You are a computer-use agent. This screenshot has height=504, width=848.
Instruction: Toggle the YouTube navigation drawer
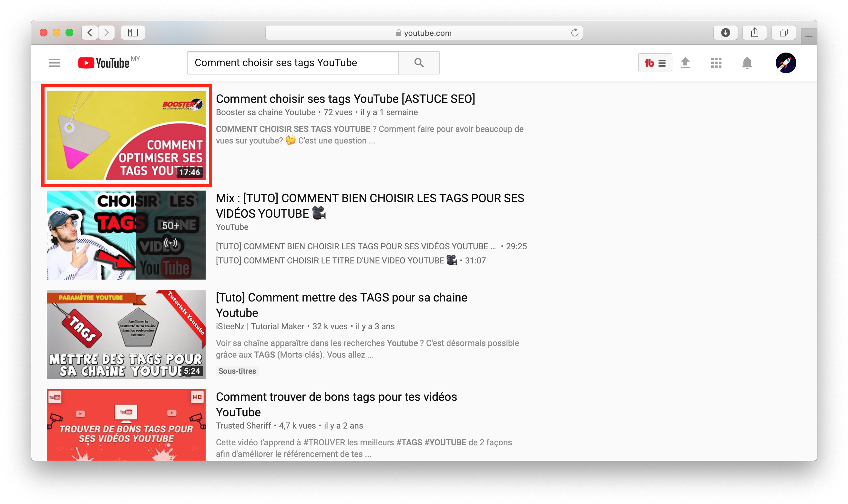coord(54,63)
